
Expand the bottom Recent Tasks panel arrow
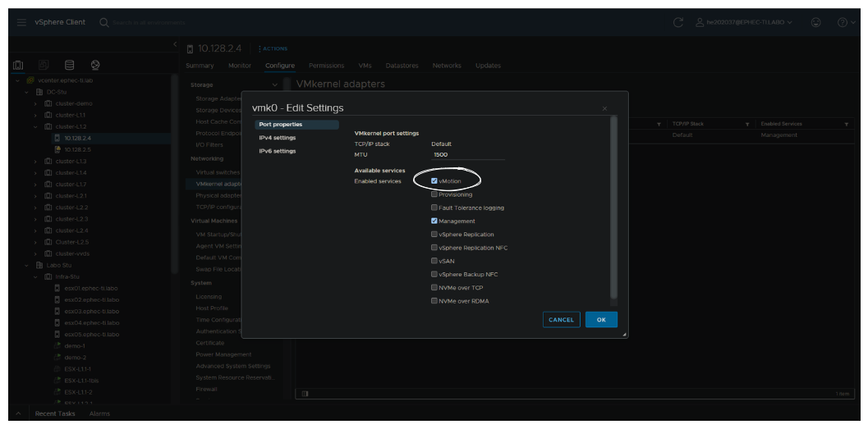18,413
